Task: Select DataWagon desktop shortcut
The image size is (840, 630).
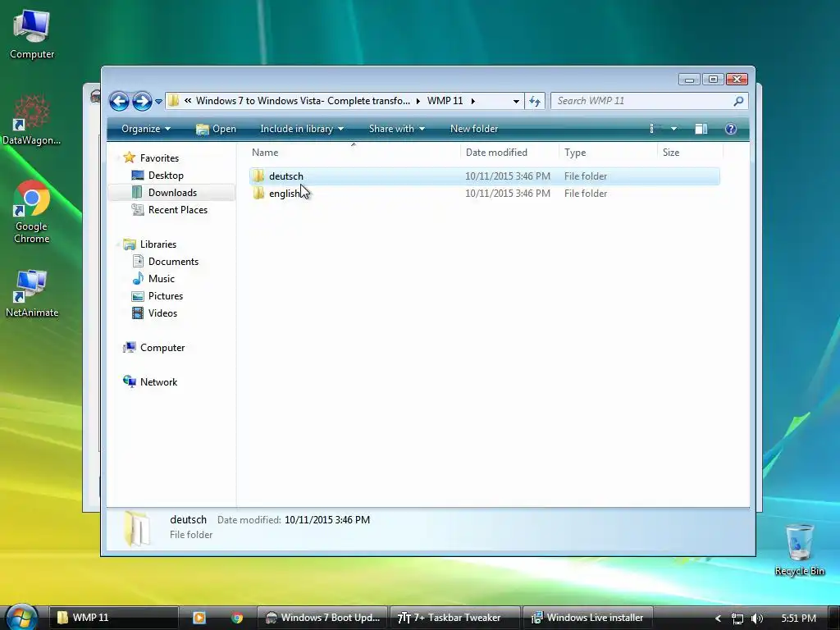Action: pyautogui.click(x=32, y=120)
